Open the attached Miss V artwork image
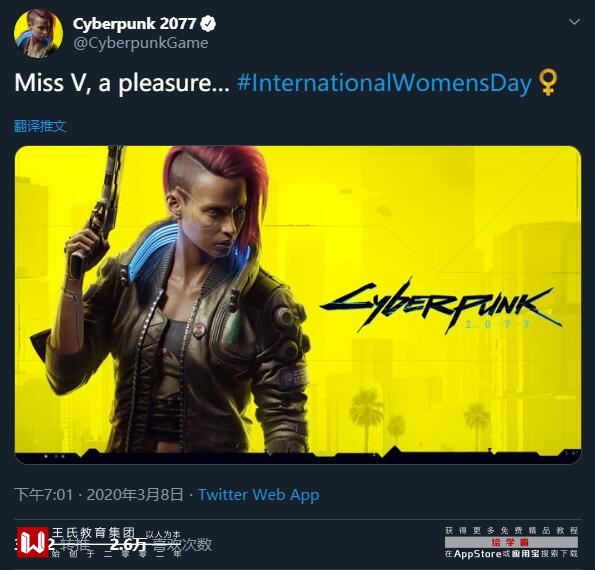Viewport: 595px width, 570px height. point(298,305)
